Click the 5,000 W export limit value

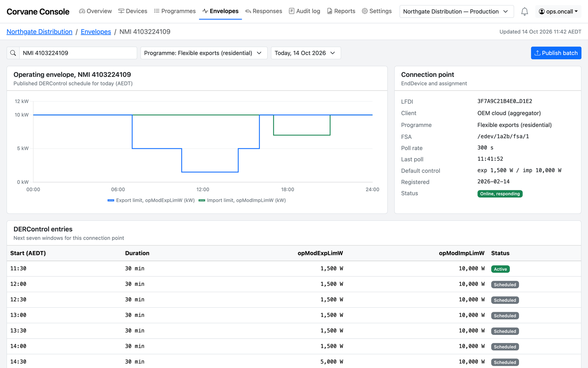[x=331, y=362]
